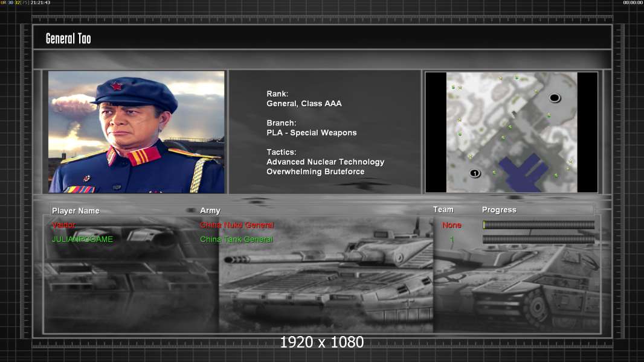Viewport: 644px width, 362px height.
Task: Select the player name Valdor
Action: pyautogui.click(x=63, y=225)
